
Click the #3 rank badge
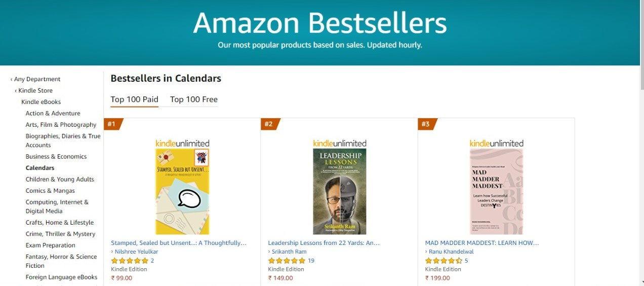click(426, 124)
